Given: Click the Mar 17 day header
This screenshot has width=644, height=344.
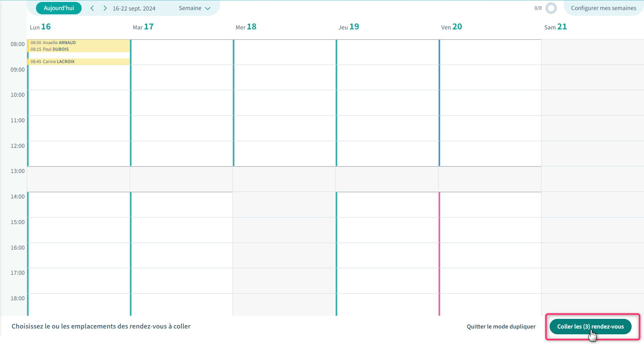Looking at the screenshot, I should pyautogui.click(x=143, y=27).
